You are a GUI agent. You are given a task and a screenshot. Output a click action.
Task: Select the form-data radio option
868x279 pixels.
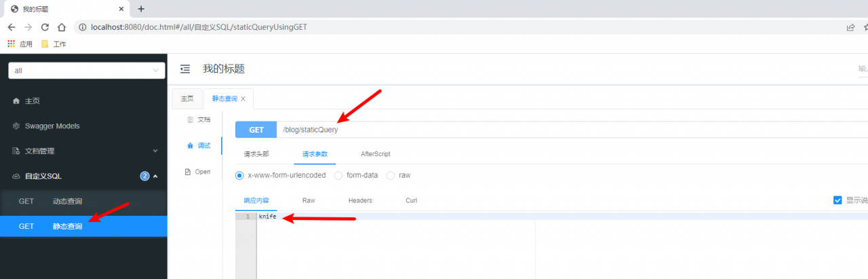(x=339, y=175)
